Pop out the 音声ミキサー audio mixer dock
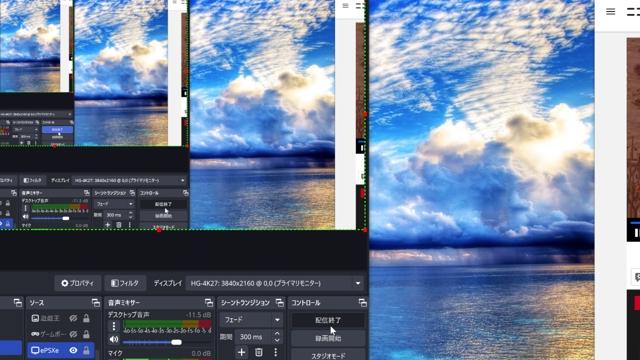This screenshot has height=360, width=640. point(209,302)
